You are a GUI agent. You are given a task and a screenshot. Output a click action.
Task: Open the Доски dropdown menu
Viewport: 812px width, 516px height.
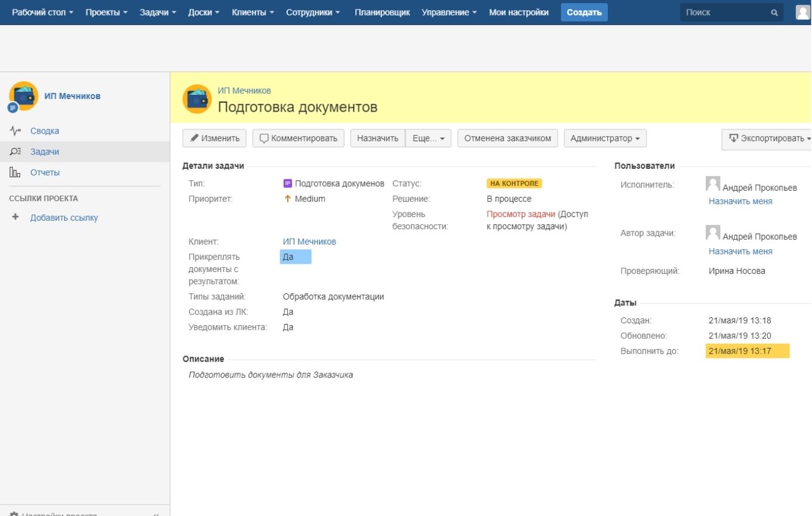point(204,13)
